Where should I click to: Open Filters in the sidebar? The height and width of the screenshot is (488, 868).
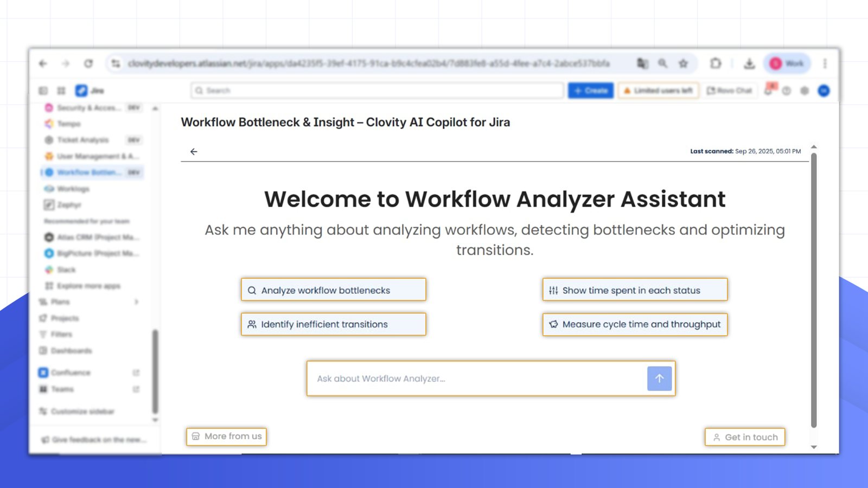pos(91,335)
